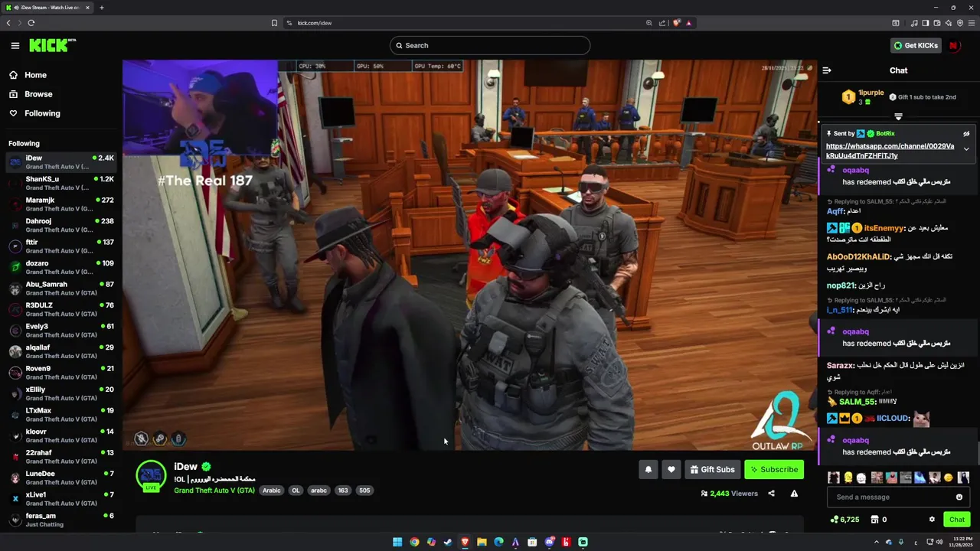Open Discord from the taskbar
980x551 pixels.
549,542
